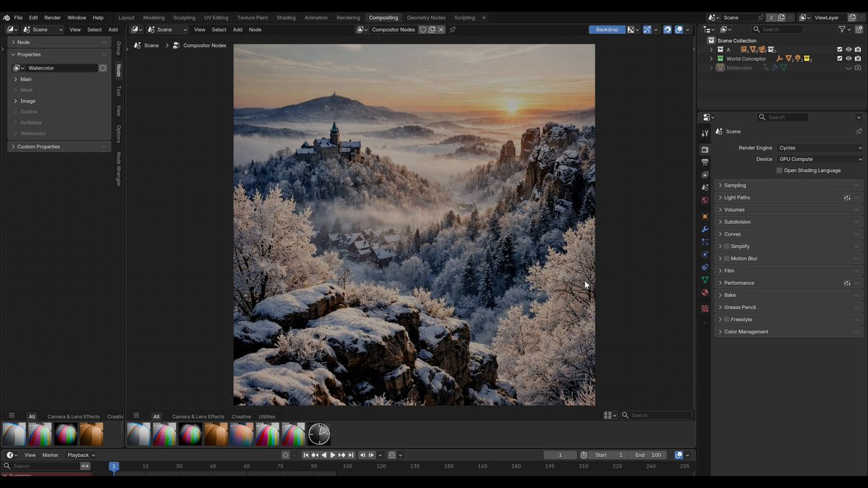Image resolution: width=868 pixels, height=488 pixels.
Task: Disable rendering of collection A
Action: 858,49
